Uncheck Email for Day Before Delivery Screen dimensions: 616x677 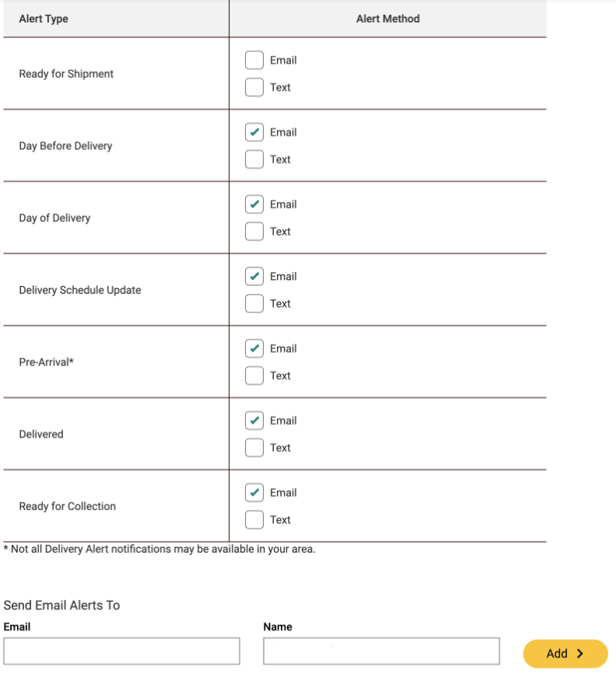point(254,132)
